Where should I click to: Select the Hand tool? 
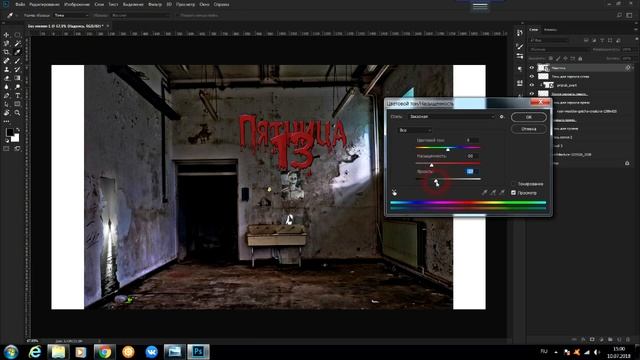click(7, 113)
